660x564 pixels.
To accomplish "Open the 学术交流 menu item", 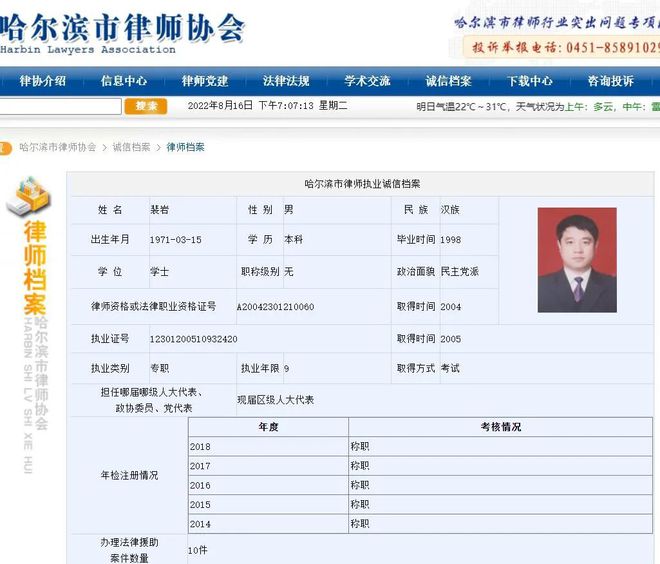I will pyautogui.click(x=367, y=81).
